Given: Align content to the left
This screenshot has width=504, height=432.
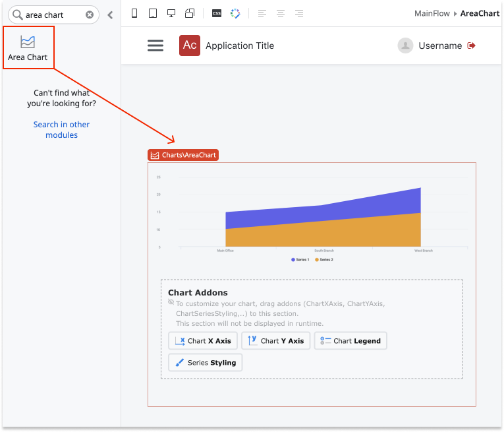Looking at the screenshot, I should click(x=262, y=13).
